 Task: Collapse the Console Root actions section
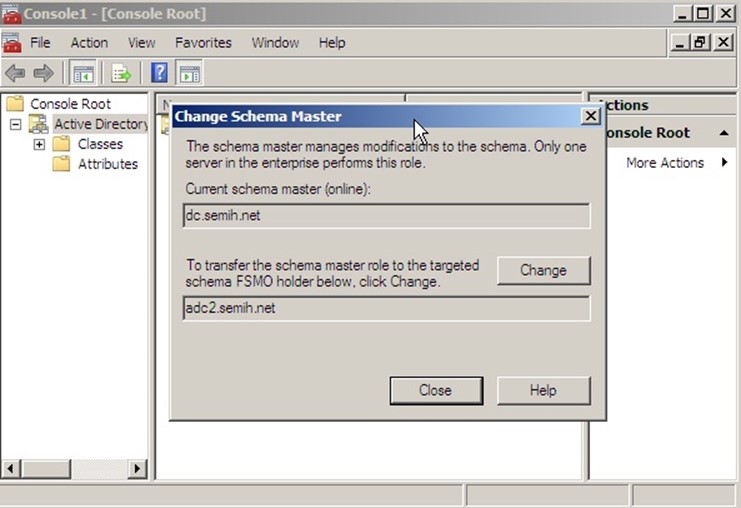point(725,133)
